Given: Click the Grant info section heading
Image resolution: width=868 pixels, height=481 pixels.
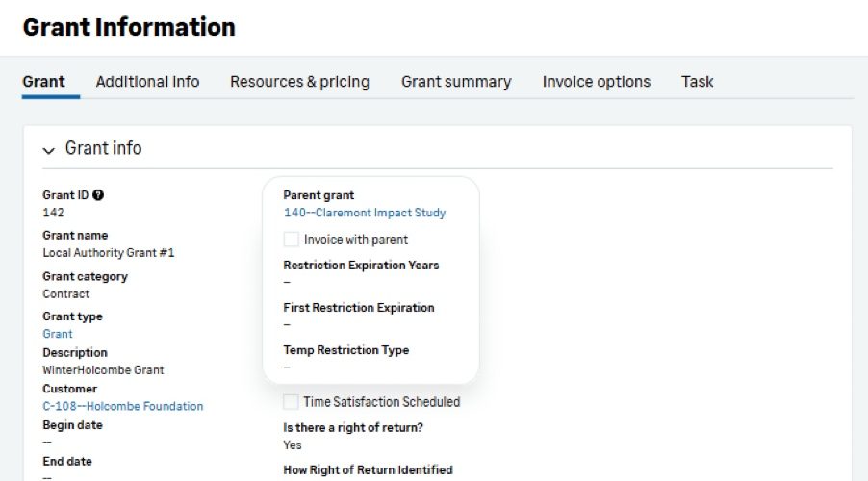Looking at the screenshot, I should click(104, 148).
